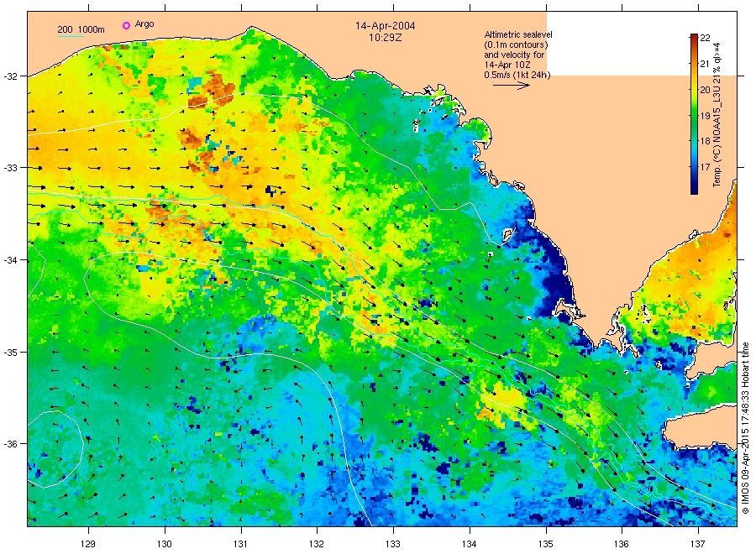The image size is (756, 554).
Task: Click the cyan line under the 200 1000m legend
Action: (x=71, y=36)
